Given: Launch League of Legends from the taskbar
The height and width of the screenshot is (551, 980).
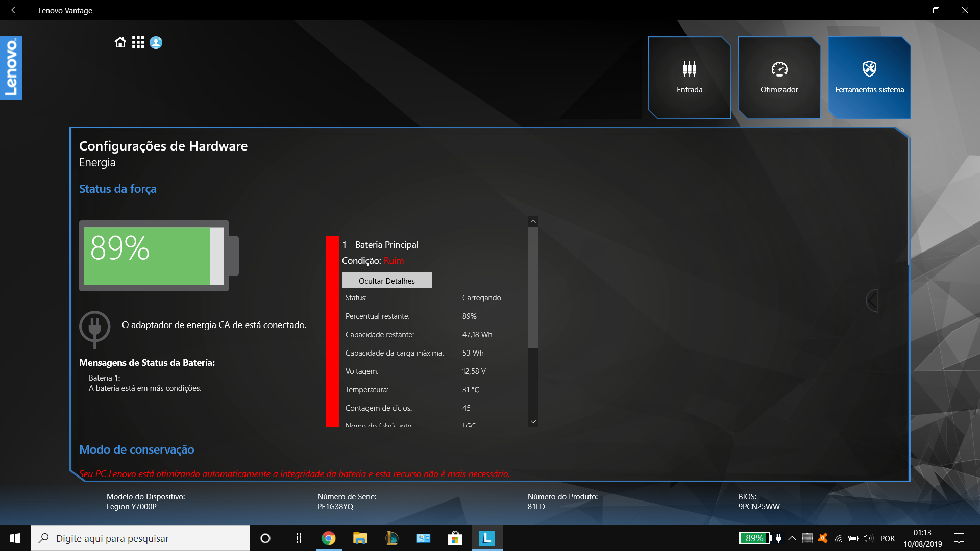Looking at the screenshot, I should click(x=391, y=538).
